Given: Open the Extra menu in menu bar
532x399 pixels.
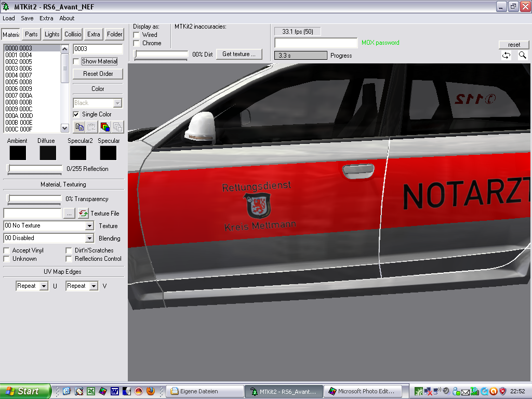Looking at the screenshot, I should 46,18.
